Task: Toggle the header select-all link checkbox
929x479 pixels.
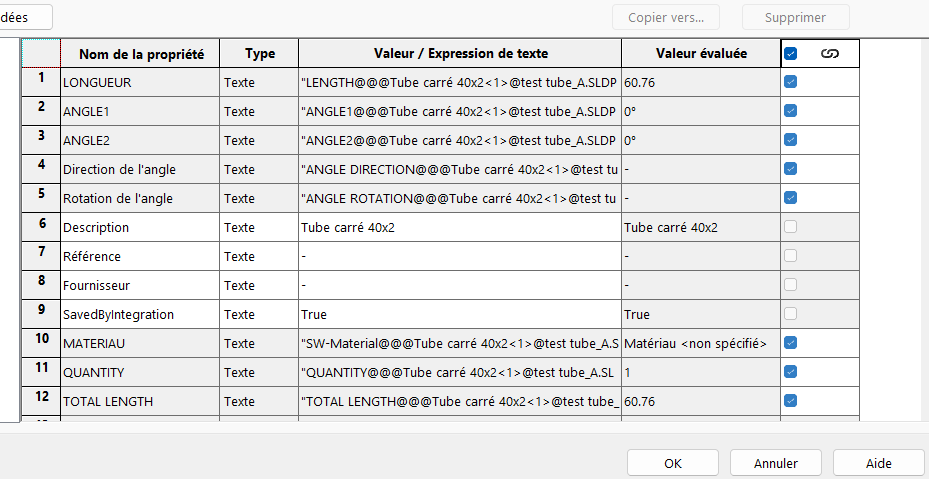Action: click(790, 54)
